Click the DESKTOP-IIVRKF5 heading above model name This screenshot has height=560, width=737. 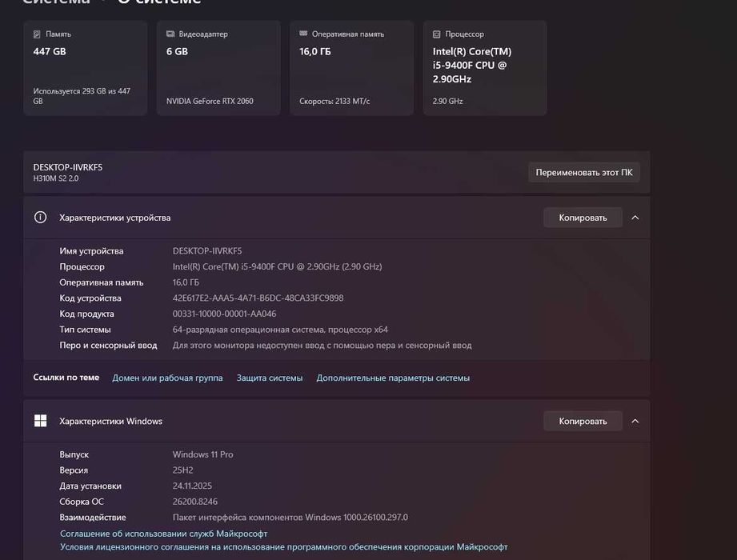click(x=68, y=167)
